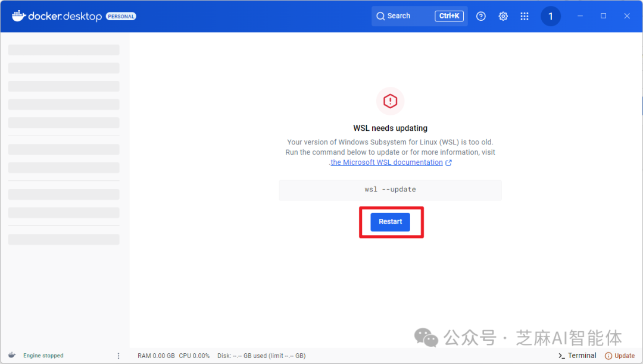Click the Ctrl+K shortcut badge
Viewport: 643px width, 364px height.
(x=449, y=16)
